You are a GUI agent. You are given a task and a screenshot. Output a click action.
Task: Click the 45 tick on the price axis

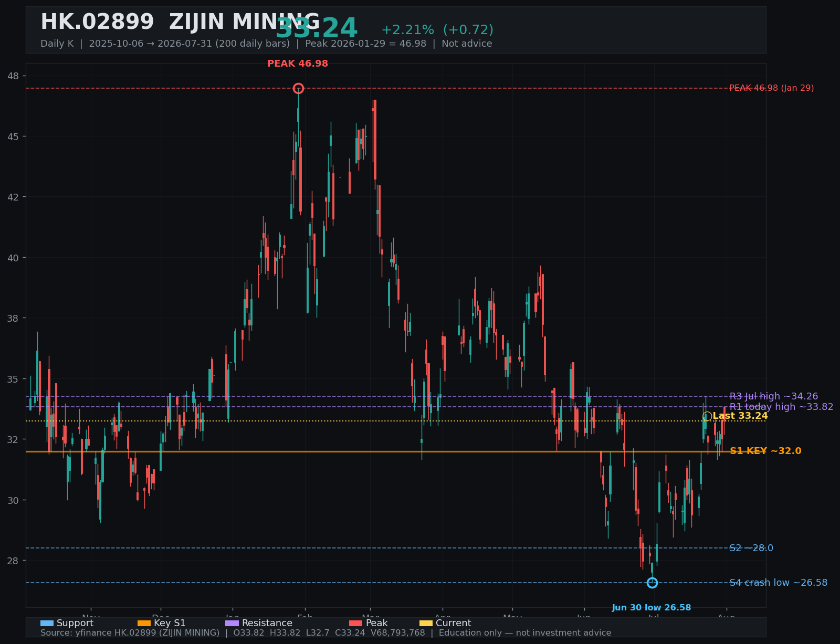13,136
